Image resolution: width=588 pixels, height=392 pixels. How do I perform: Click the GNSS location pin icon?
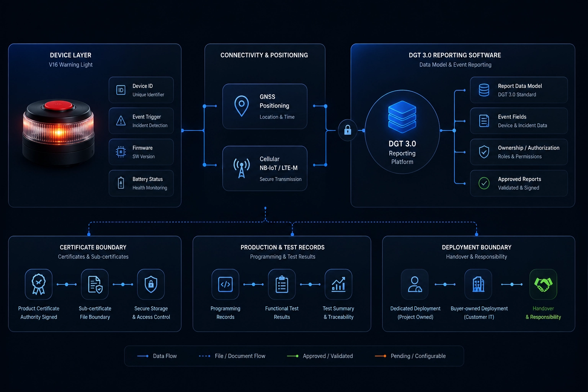point(242,106)
